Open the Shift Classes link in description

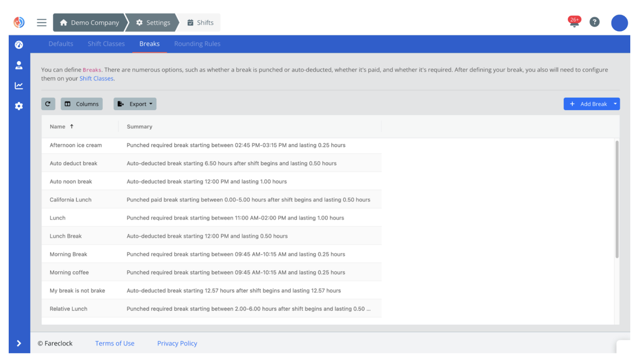click(96, 79)
